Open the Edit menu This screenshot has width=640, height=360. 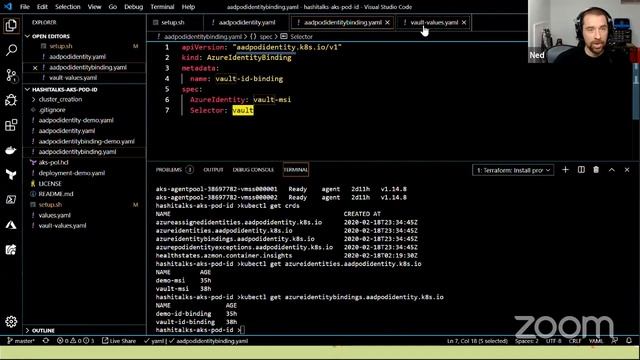click(42, 7)
